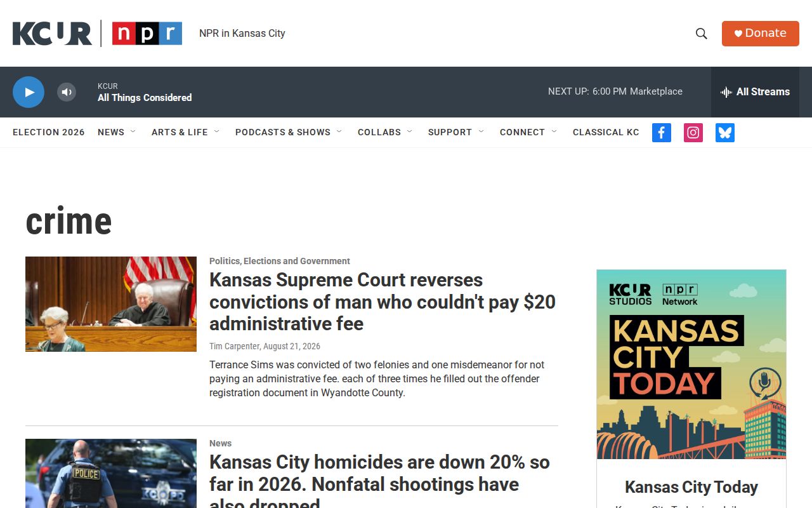The image size is (812, 508).
Task: Click the Terrance Sims article summary
Action: pos(377,378)
